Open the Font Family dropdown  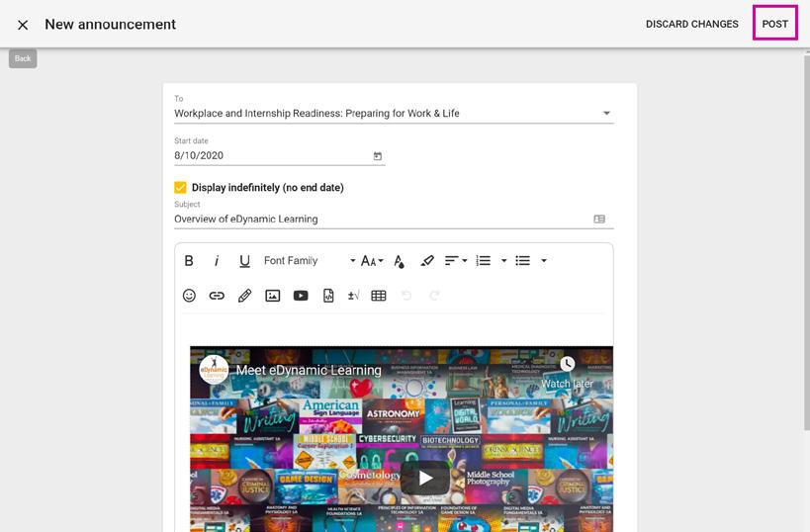pyautogui.click(x=310, y=261)
